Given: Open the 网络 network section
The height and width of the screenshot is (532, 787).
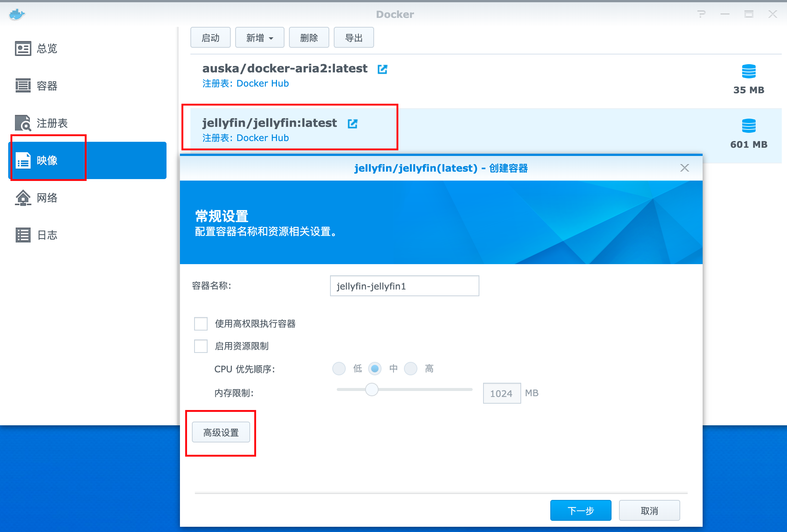Looking at the screenshot, I should [87, 198].
